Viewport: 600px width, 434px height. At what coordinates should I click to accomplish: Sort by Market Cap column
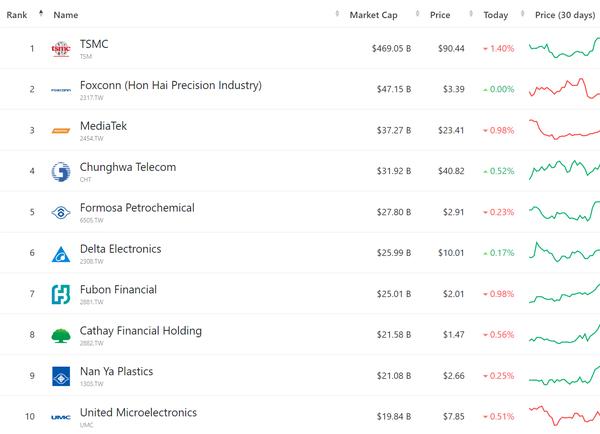point(373,15)
